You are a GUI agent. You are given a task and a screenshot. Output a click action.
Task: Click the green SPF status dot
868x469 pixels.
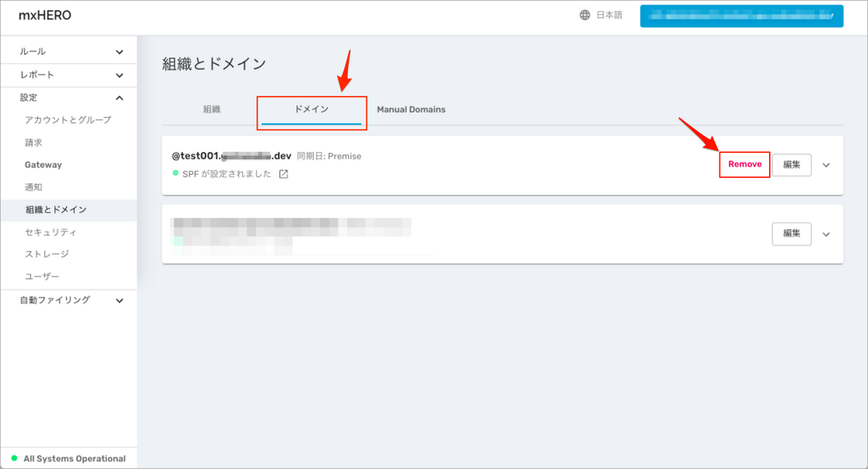(x=175, y=173)
